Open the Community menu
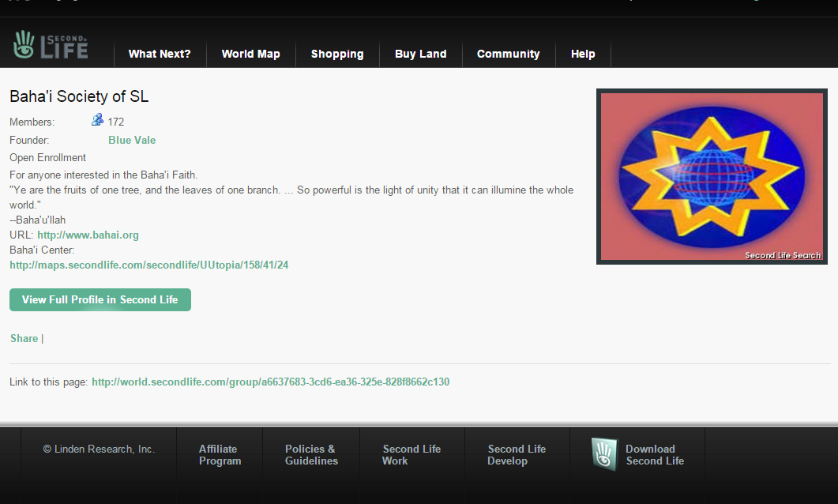The height and width of the screenshot is (504, 838). [509, 54]
